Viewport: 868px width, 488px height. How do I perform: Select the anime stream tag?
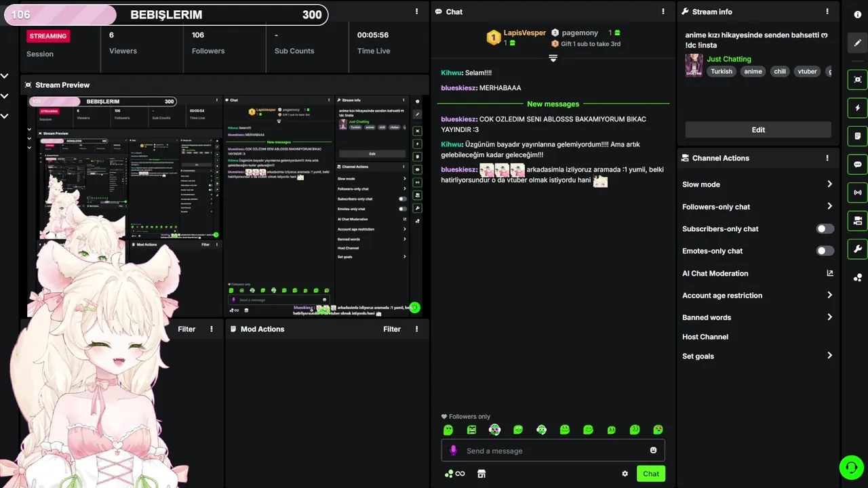coord(753,71)
